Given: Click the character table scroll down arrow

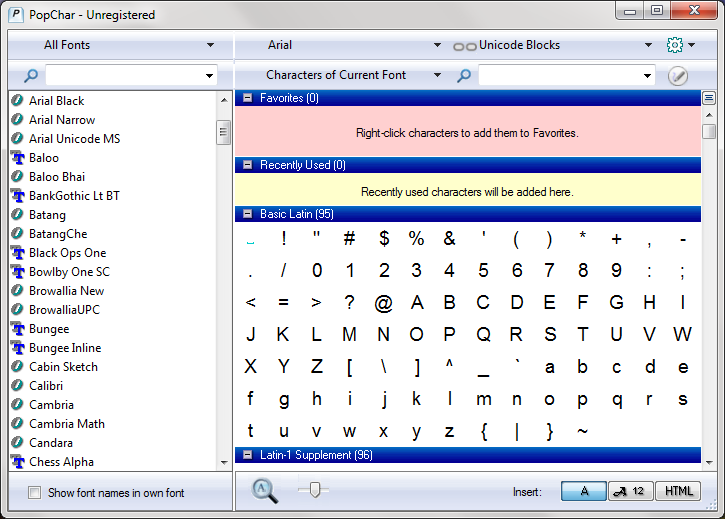Looking at the screenshot, I should (709, 462).
